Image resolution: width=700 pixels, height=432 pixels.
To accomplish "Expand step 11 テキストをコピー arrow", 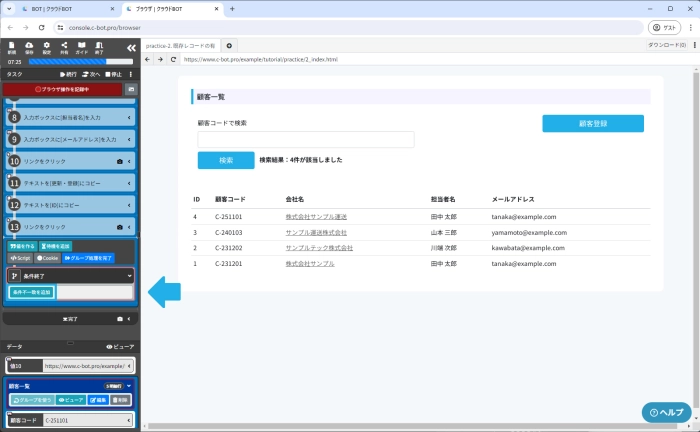I will tap(130, 183).
